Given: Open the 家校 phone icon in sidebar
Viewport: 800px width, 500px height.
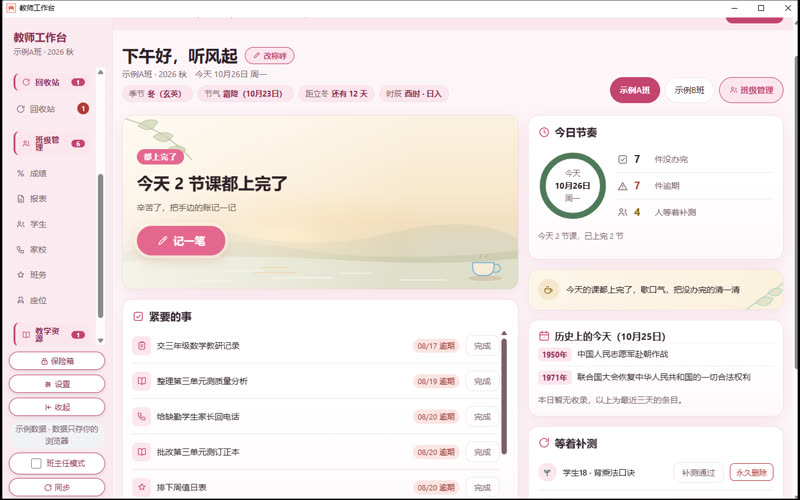Looking at the screenshot, I should 20,249.
